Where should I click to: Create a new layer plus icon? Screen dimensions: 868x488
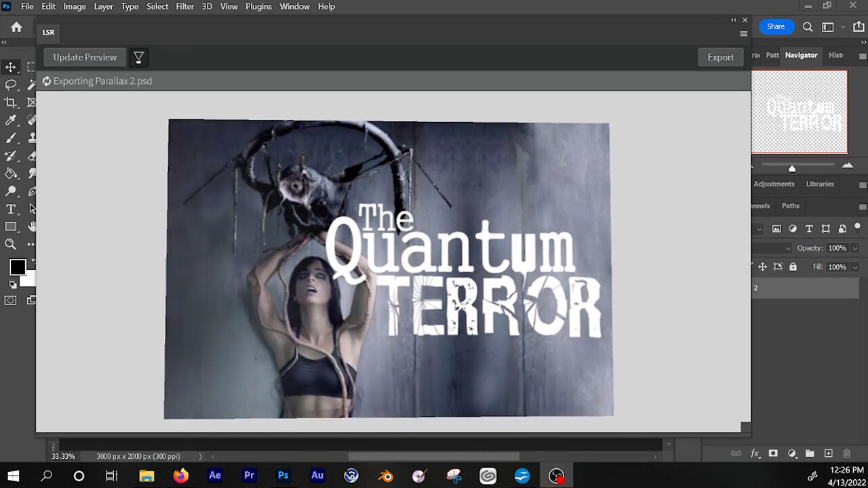click(x=828, y=453)
